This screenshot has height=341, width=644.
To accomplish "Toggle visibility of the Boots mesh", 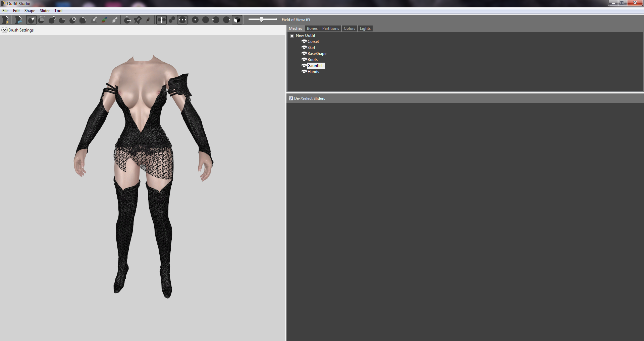I will [x=304, y=60].
